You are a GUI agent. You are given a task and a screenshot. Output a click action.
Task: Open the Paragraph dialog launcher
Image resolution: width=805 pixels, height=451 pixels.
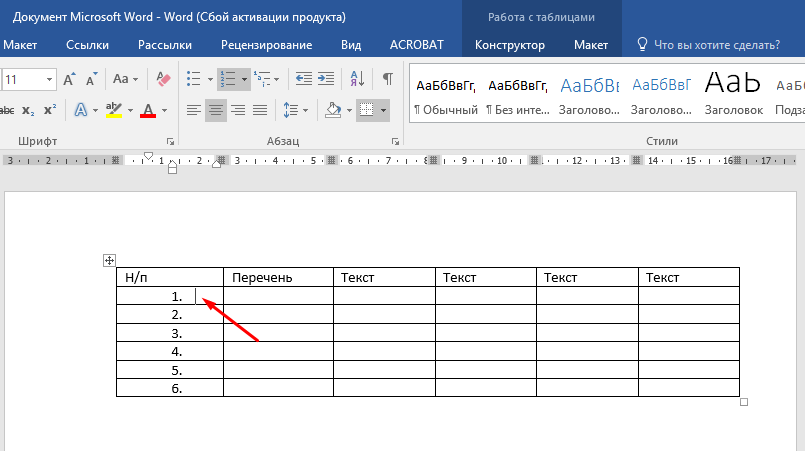(395, 142)
